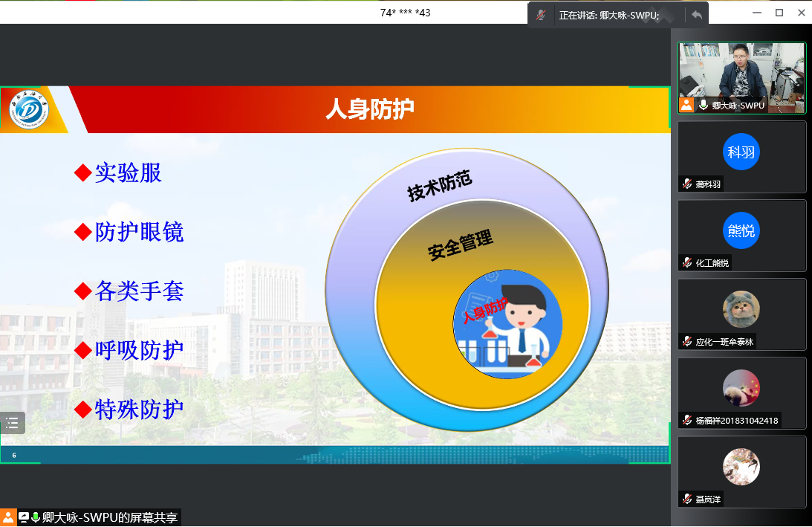Select the 科羽 participant tile
Screen dimensions: 812x527
pyautogui.click(x=741, y=156)
